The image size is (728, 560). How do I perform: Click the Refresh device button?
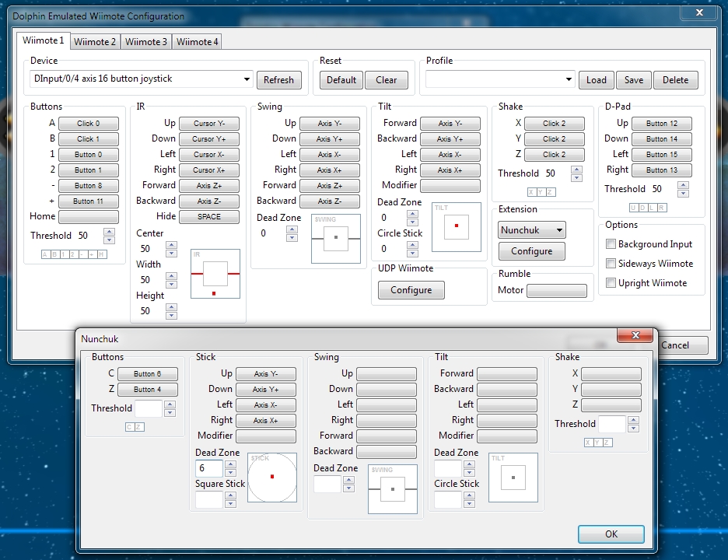(x=278, y=80)
